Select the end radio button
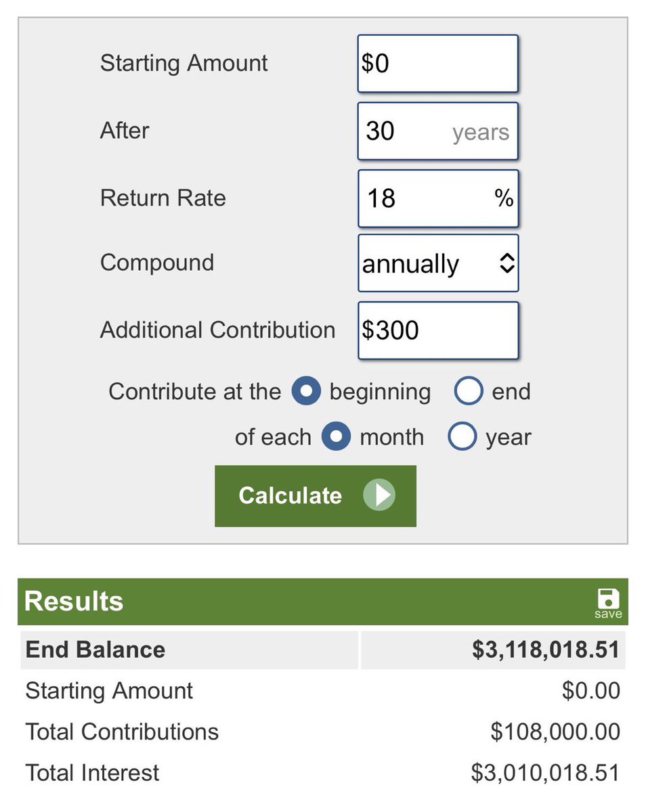Viewport: 646px width, 812px height. 469,392
